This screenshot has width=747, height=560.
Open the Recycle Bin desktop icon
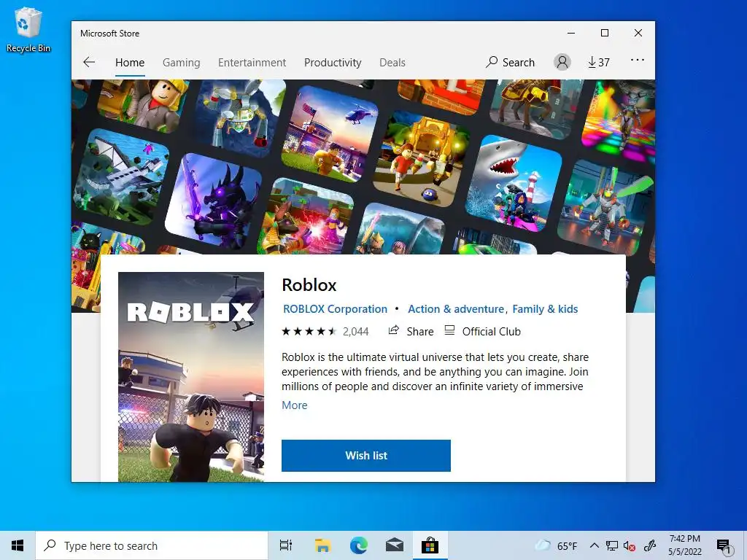coord(28,29)
